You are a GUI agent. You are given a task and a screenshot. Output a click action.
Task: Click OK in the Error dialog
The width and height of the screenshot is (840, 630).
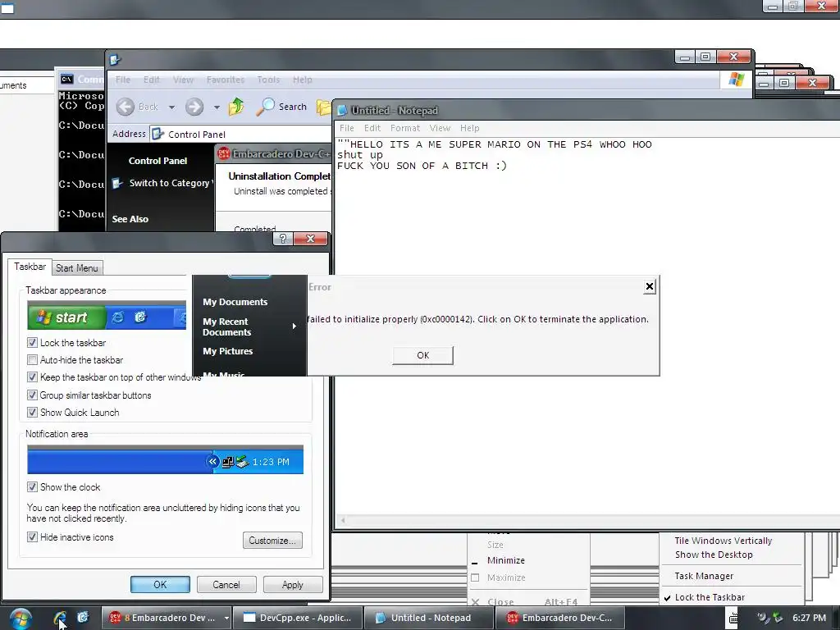422,355
